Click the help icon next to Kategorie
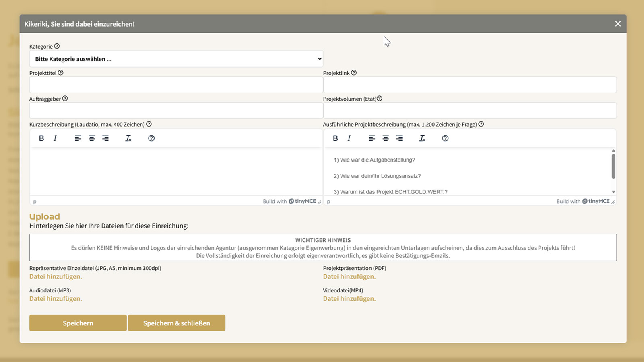The width and height of the screenshot is (644, 362). point(57,46)
